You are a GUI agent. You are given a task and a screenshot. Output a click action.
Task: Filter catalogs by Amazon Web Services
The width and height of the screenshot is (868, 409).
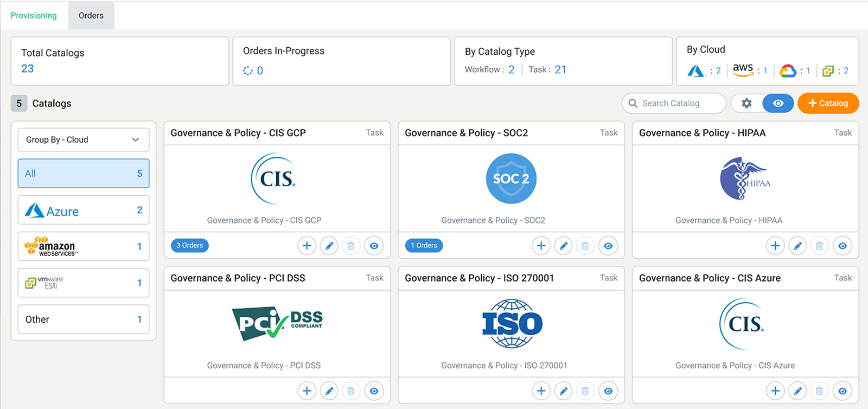tap(84, 246)
